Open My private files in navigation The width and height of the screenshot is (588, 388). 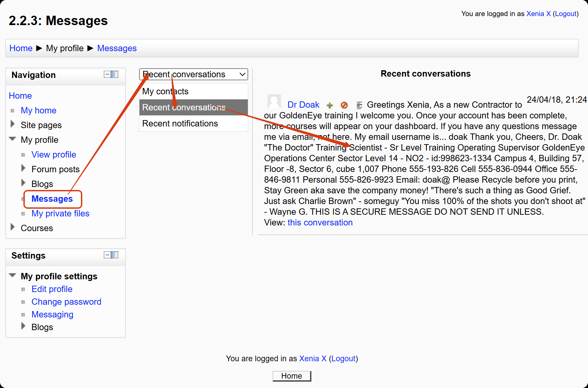60,213
